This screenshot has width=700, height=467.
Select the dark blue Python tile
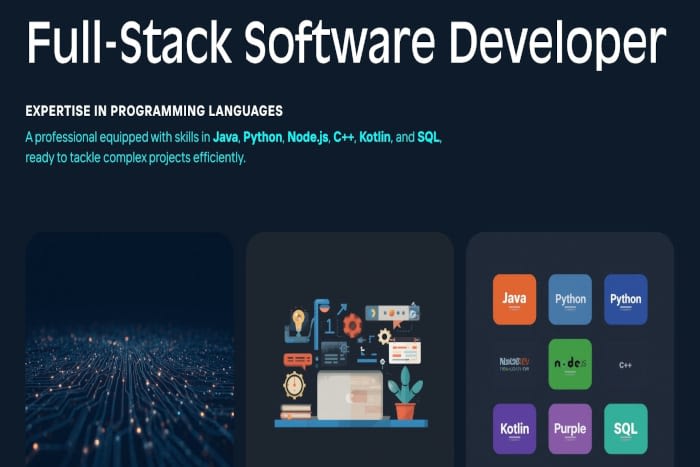click(x=625, y=299)
